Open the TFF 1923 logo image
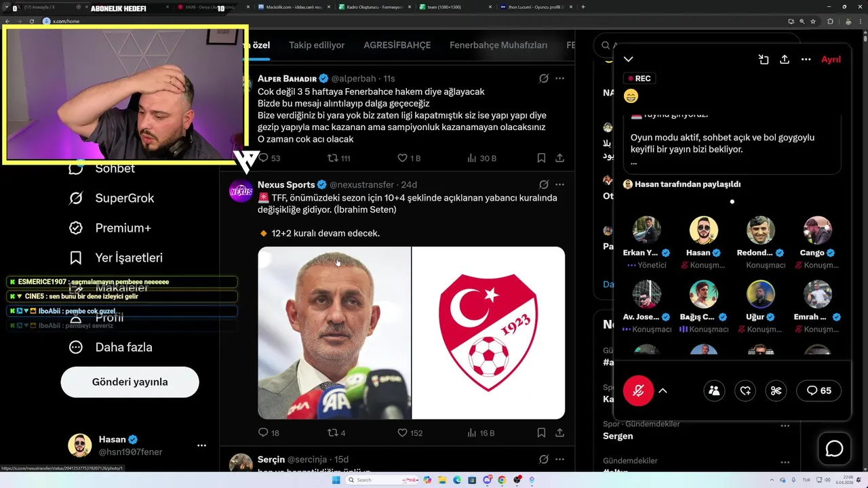Viewport: 868px width, 488px height. (488, 333)
